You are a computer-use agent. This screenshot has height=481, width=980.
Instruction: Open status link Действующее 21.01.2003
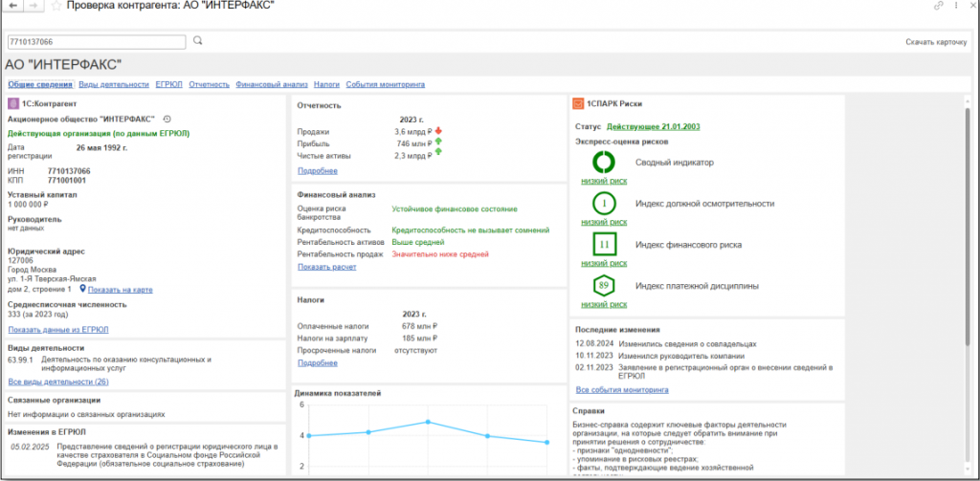point(654,127)
